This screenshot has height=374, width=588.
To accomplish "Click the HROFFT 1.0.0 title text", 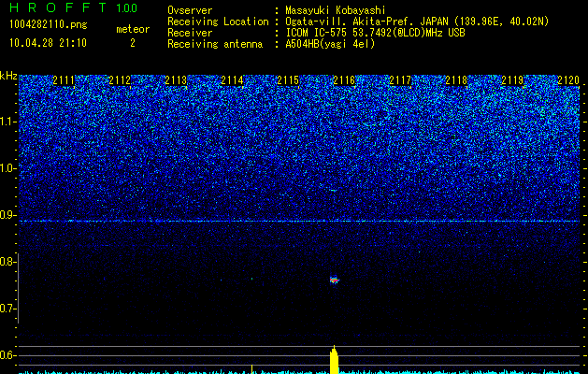I will coord(73,7).
